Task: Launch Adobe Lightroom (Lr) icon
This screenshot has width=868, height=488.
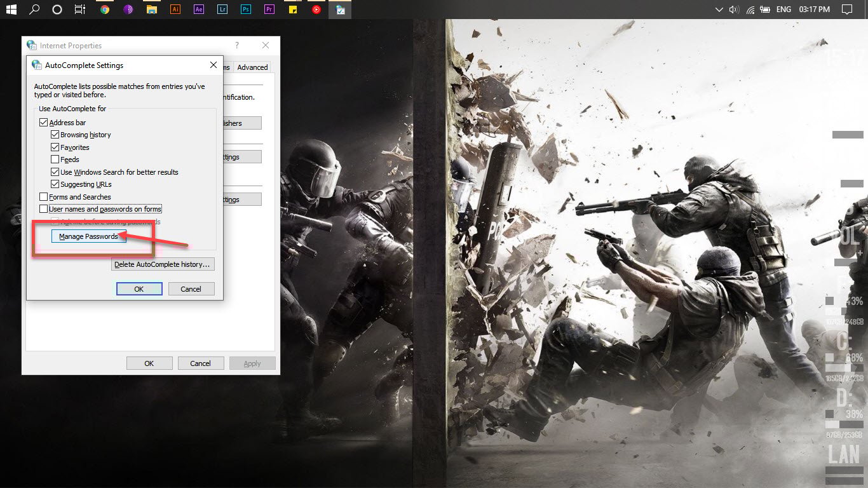Action: point(222,10)
